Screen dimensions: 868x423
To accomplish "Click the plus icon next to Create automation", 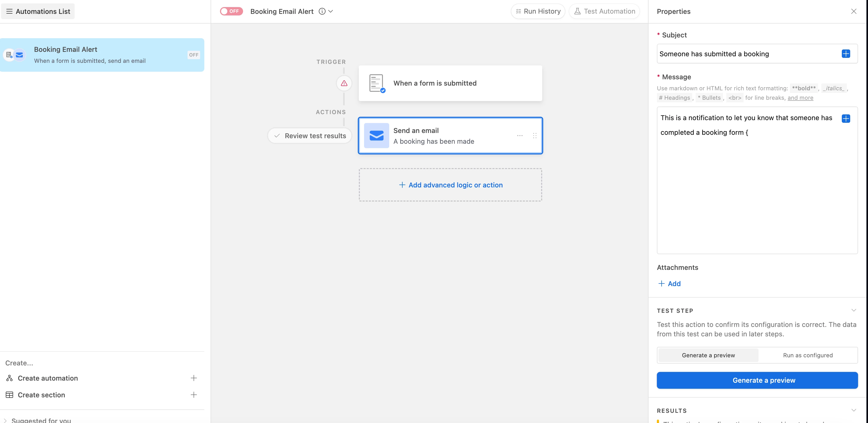I will (x=194, y=378).
